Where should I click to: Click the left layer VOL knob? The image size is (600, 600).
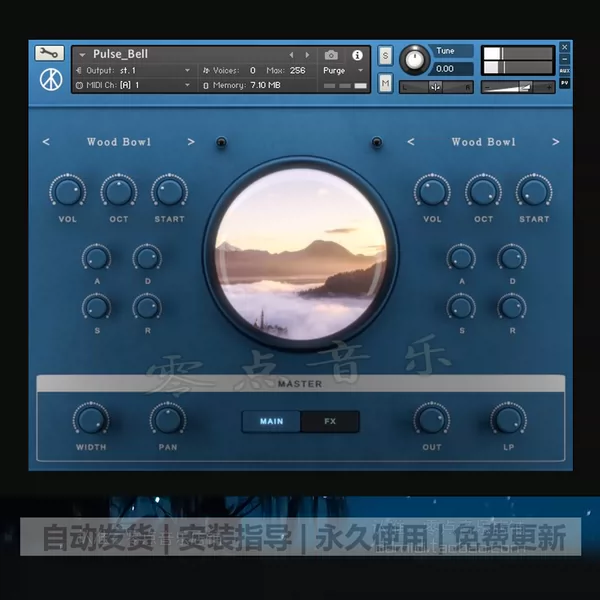pos(67,191)
